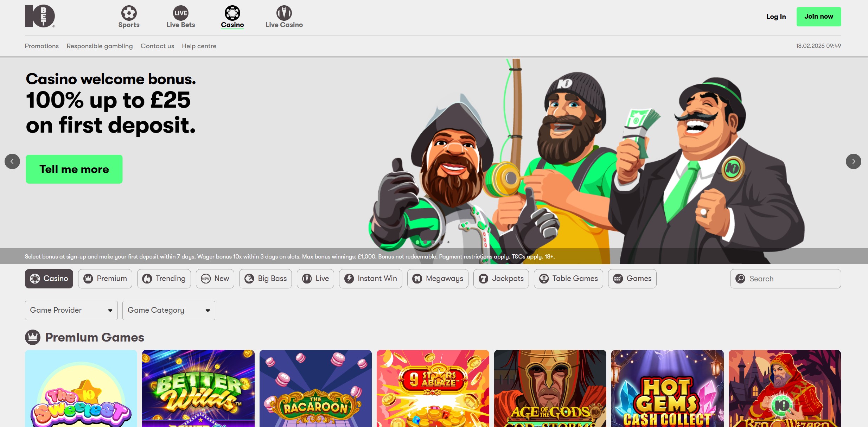
Task: Click the Tell me more button
Action: [x=74, y=169]
